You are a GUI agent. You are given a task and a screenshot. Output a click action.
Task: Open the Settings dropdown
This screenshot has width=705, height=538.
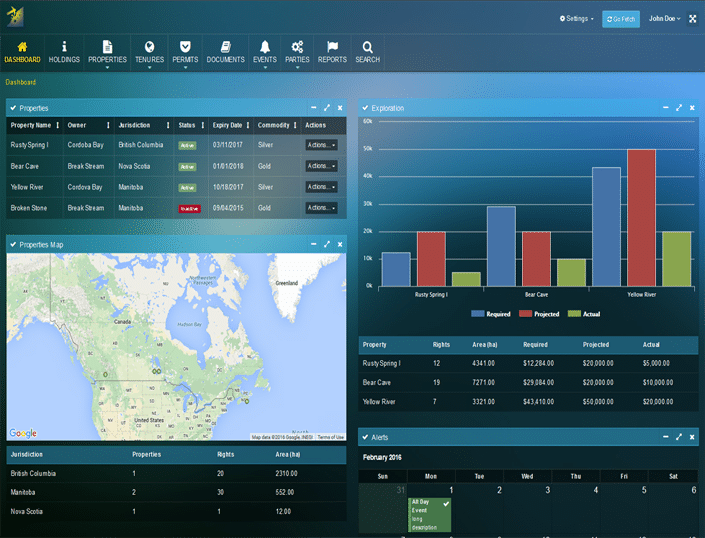[x=576, y=19]
